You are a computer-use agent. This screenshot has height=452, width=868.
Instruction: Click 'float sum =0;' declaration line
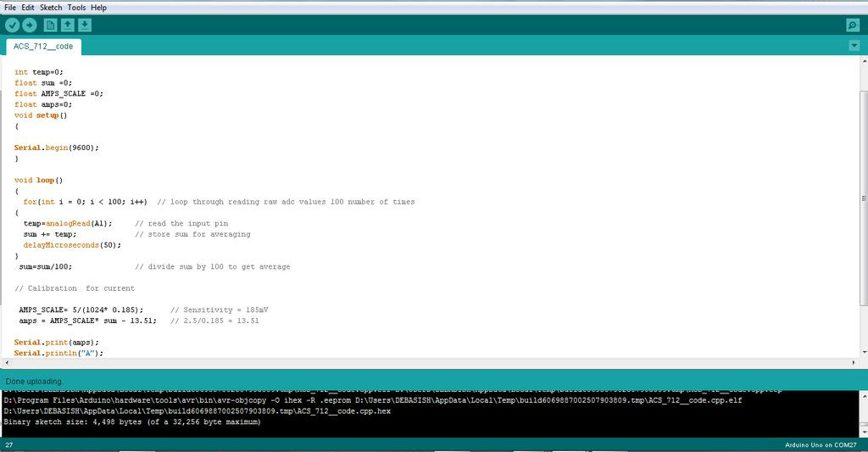(43, 82)
